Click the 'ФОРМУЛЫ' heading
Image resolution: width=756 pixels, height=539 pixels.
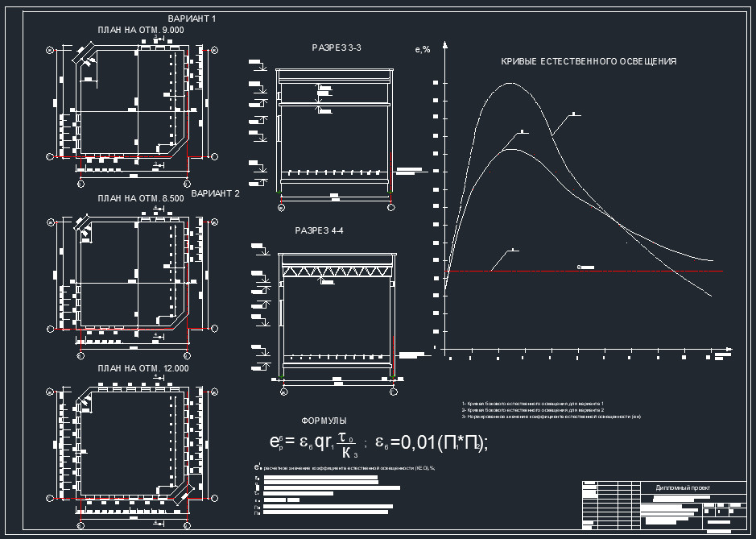click(x=324, y=421)
